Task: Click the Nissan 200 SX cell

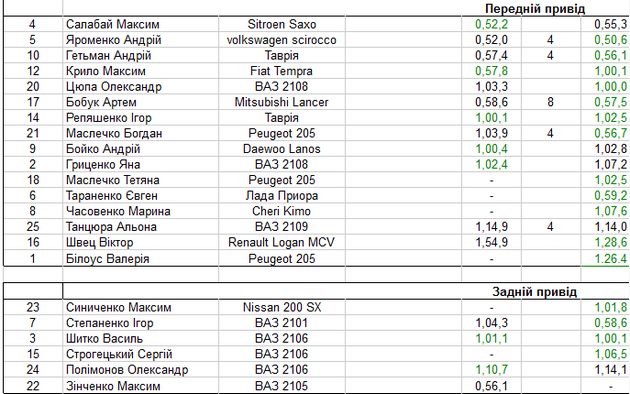Action: pos(282,307)
